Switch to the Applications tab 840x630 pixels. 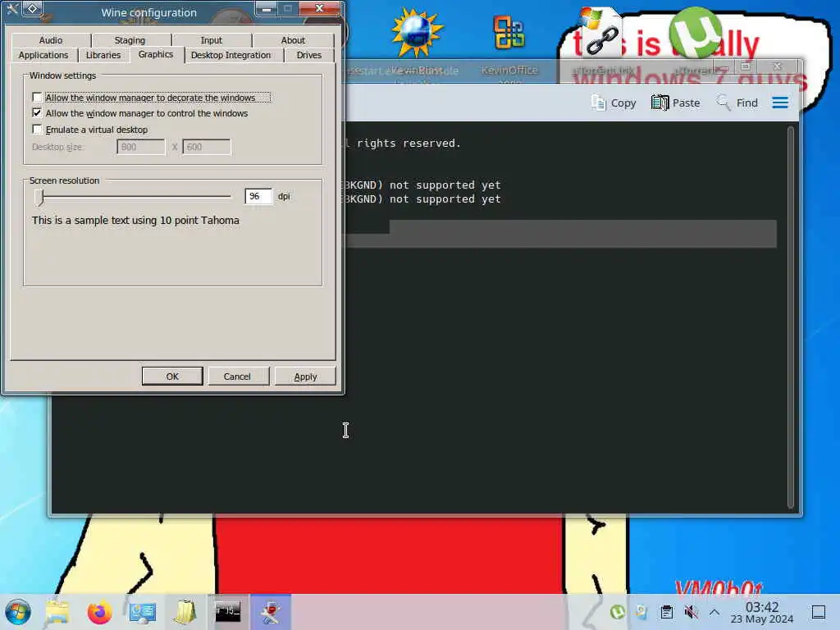click(43, 55)
